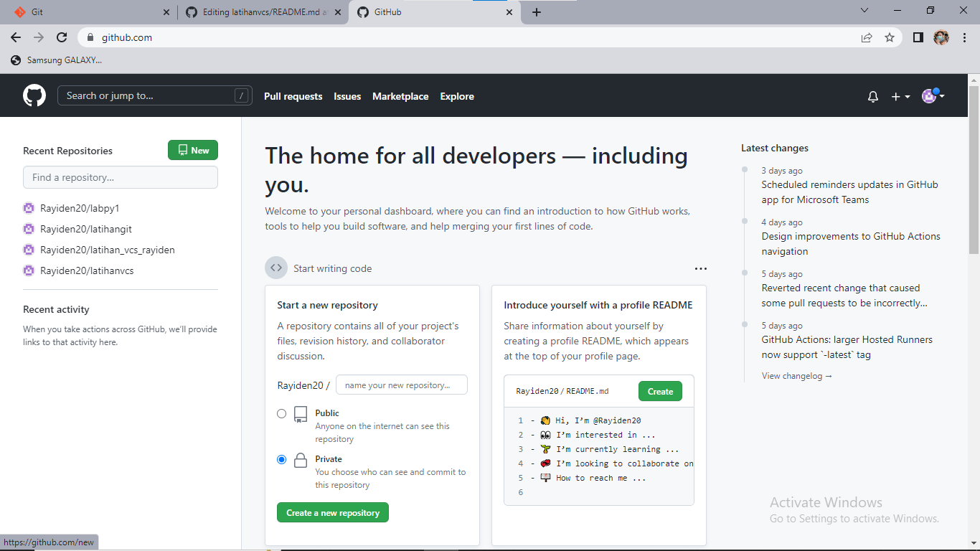The image size is (980, 551).
Task: Open the Marketplace menu item
Action: [400, 96]
